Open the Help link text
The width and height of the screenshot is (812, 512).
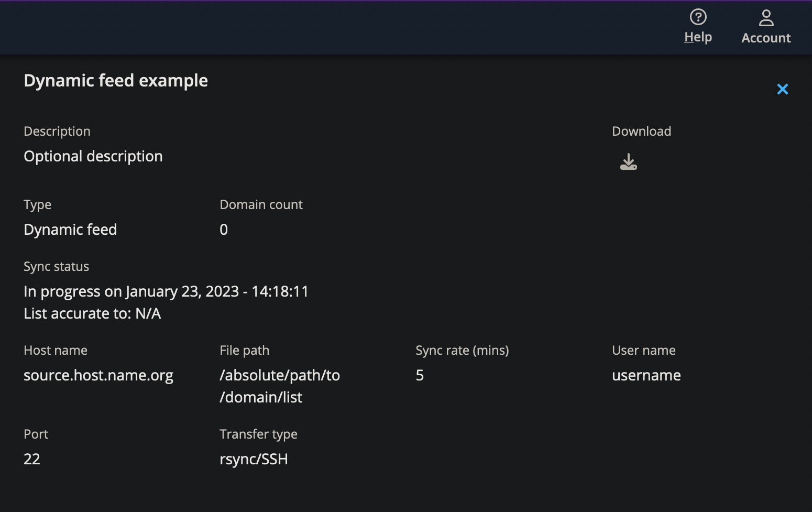click(698, 37)
